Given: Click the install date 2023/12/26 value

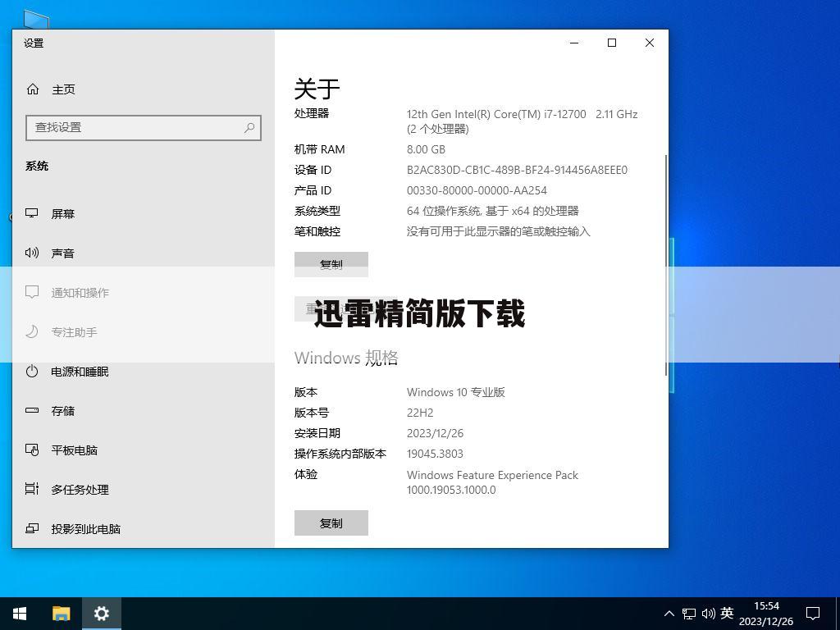Looking at the screenshot, I should (x=435, y=433).
